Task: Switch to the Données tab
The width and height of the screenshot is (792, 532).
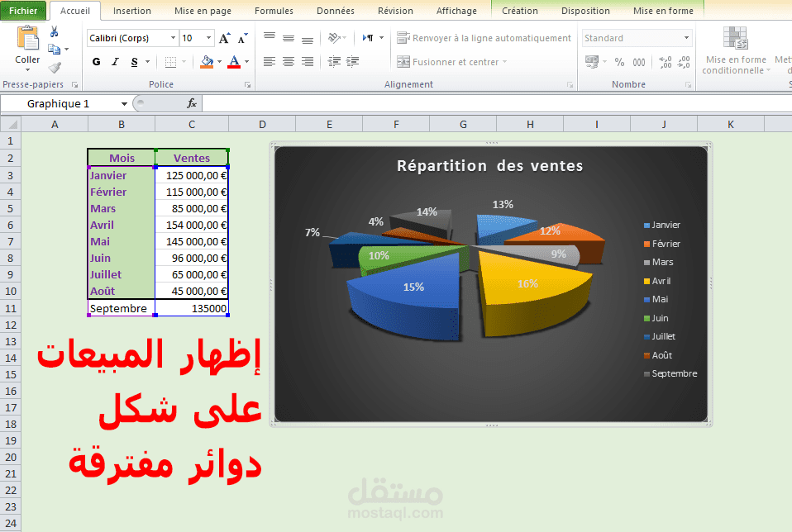Action: [336, 11]
